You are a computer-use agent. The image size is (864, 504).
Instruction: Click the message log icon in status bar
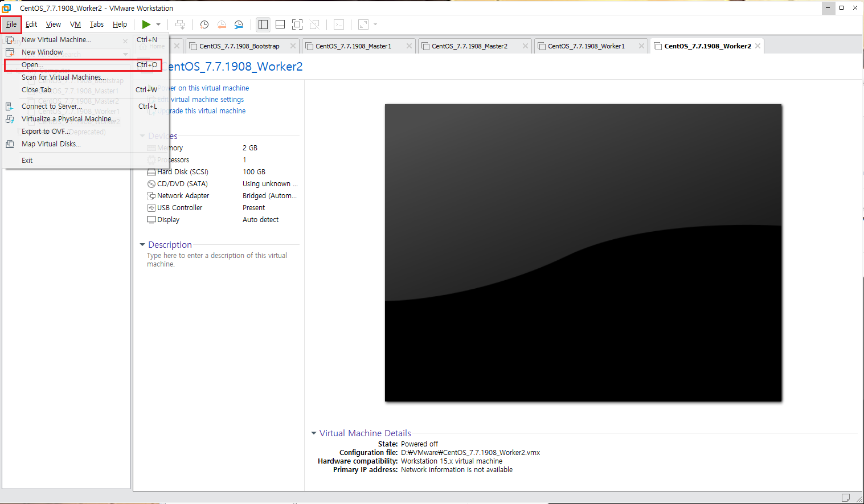click(846, 498)
